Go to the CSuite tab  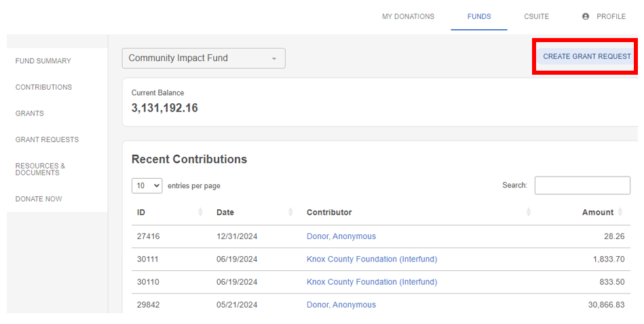(x=536, y=16)
